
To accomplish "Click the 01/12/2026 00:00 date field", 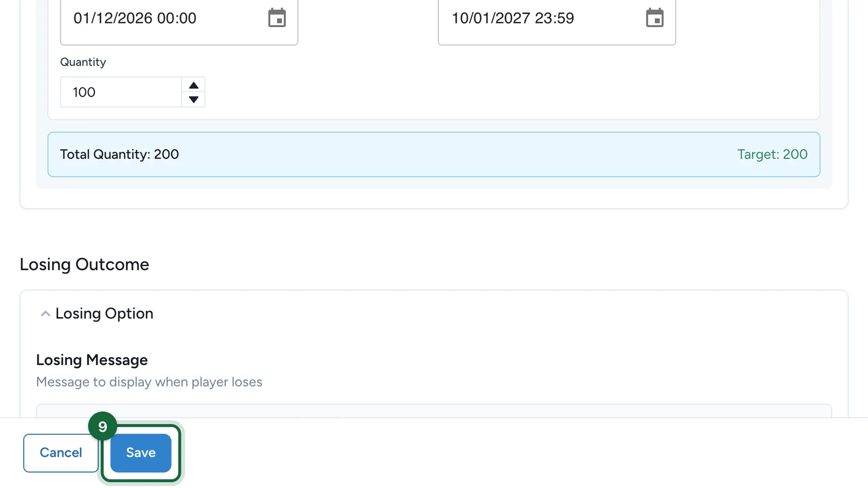I will (179, 20).
